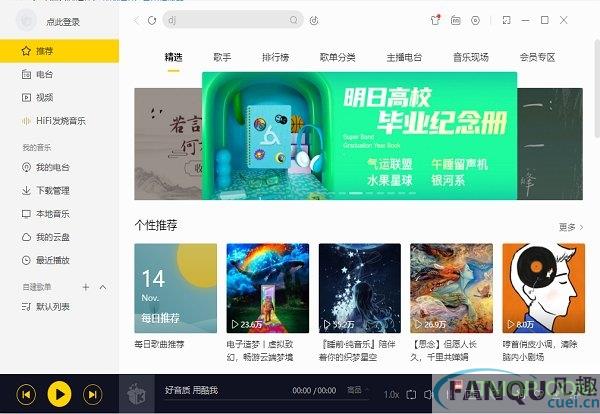Switch to the 排行榜 tab
The width and height of the screenshot is (600, 414).
coord(276,57)
